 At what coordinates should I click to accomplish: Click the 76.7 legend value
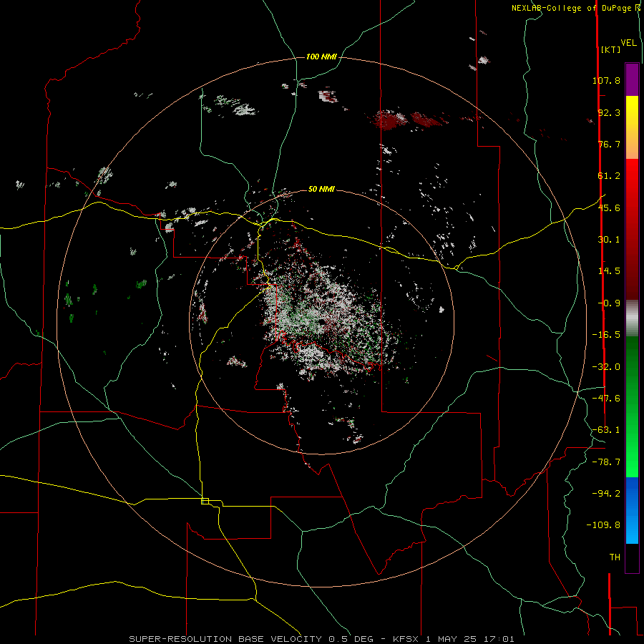609,144
